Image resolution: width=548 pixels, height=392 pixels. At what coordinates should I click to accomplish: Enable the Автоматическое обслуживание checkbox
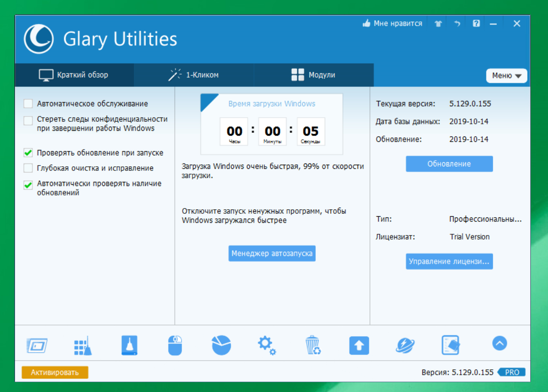tap(28, 104)
